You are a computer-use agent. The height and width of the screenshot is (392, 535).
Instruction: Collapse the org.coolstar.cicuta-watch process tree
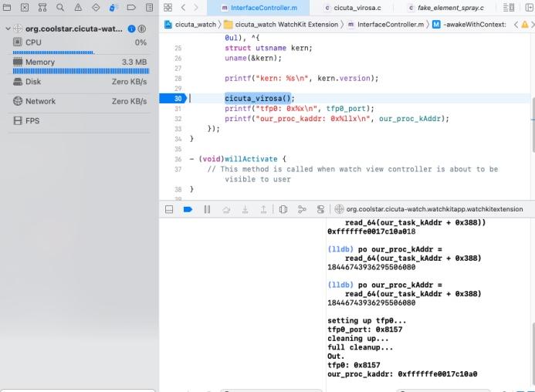click(8, 29)
